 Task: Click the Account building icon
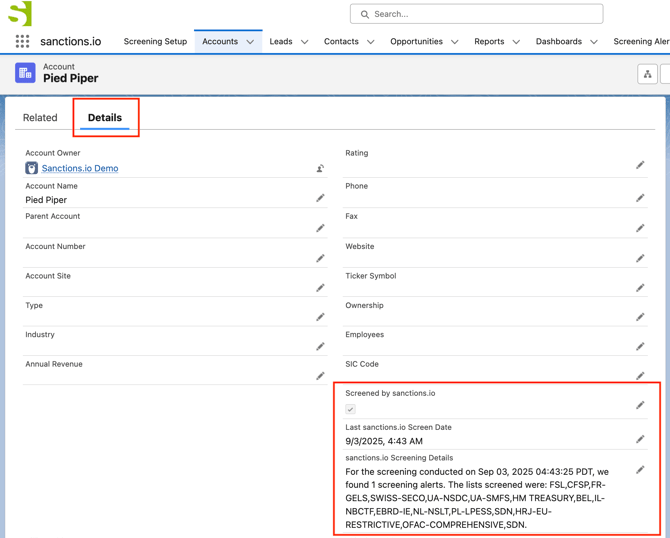[25, 73]
